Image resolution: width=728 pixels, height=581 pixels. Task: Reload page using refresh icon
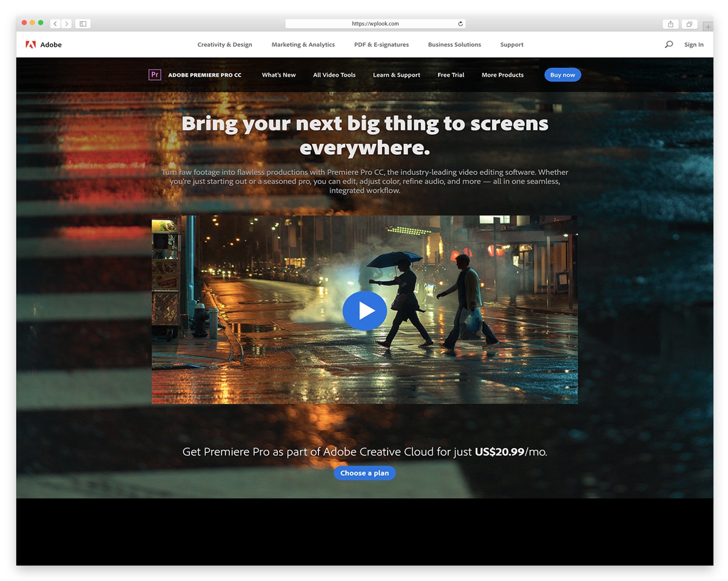pyautogui.click(x=460, y=24)
